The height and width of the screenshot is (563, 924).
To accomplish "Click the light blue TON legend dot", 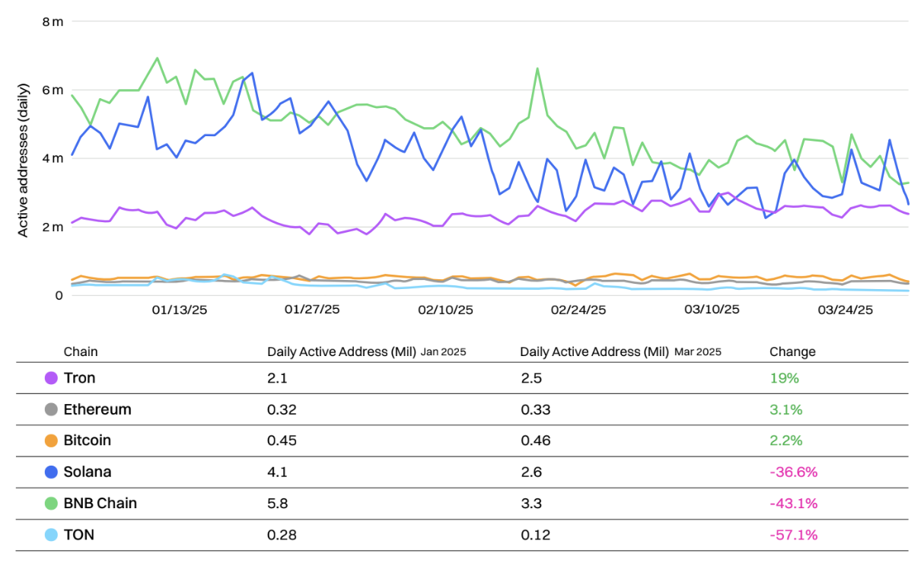I will (52, 535).
